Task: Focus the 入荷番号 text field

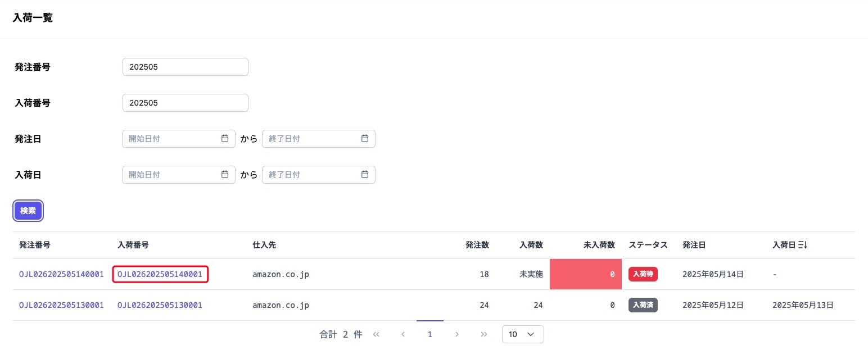Action: click(185, 103)
